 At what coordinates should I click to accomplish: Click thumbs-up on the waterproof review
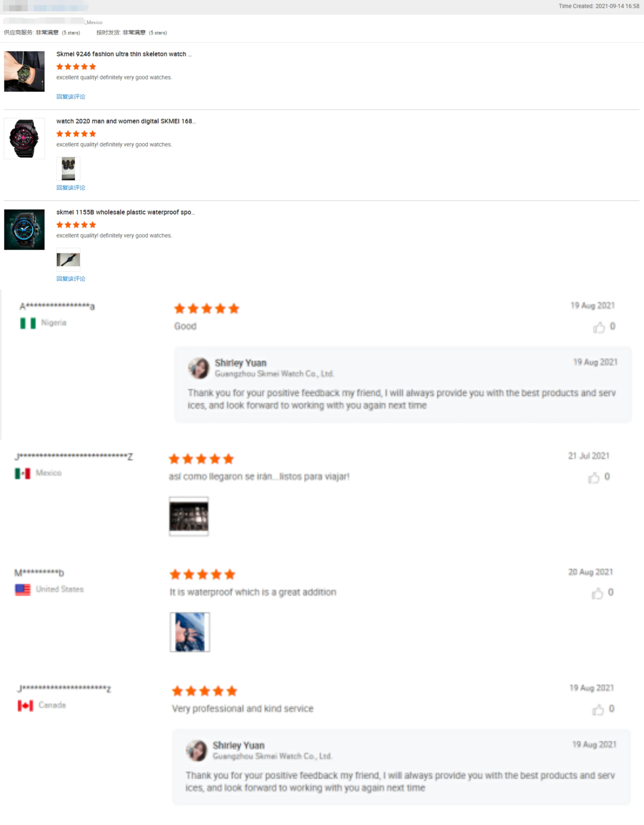(597, 593)
